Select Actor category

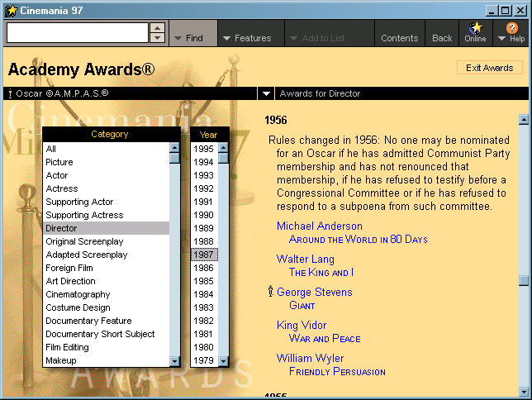tap(107, 175)
